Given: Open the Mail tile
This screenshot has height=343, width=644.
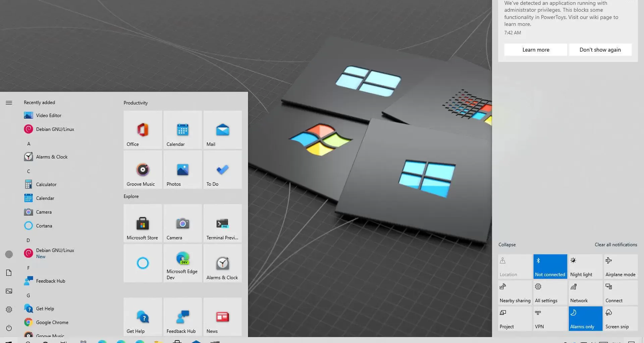Looking at the screenshot, I should [x=222, y=130].
